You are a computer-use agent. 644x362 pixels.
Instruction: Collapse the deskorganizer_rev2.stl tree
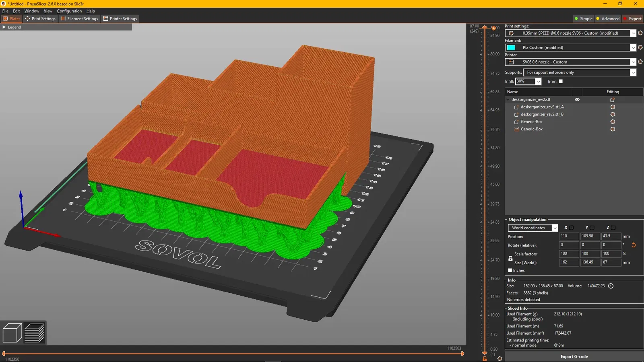point(508,100)
